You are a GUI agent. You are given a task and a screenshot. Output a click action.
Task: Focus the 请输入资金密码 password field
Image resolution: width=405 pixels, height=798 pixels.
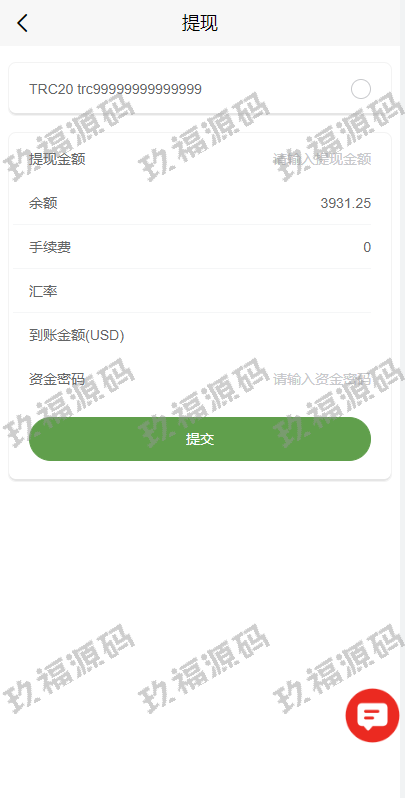tap(322, 379)
